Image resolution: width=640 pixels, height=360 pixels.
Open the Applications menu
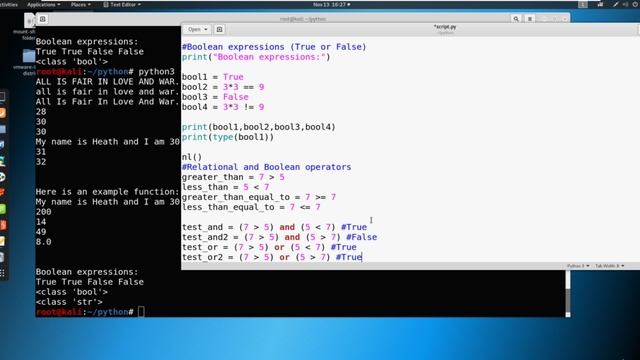pos(43,4)
